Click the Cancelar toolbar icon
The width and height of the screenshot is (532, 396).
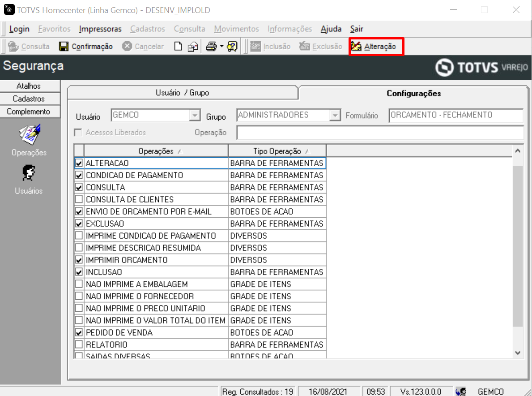127,46
